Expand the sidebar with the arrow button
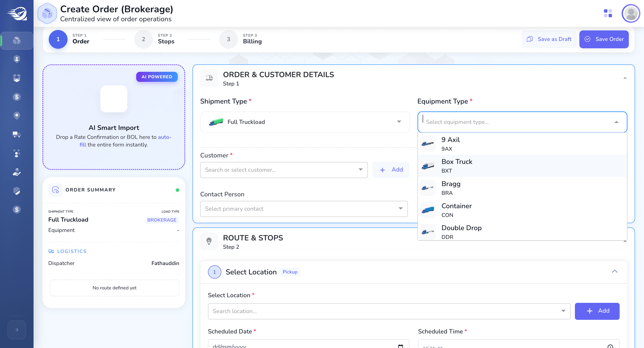This screenshot has width=644, height=348. tap(17, 330)
